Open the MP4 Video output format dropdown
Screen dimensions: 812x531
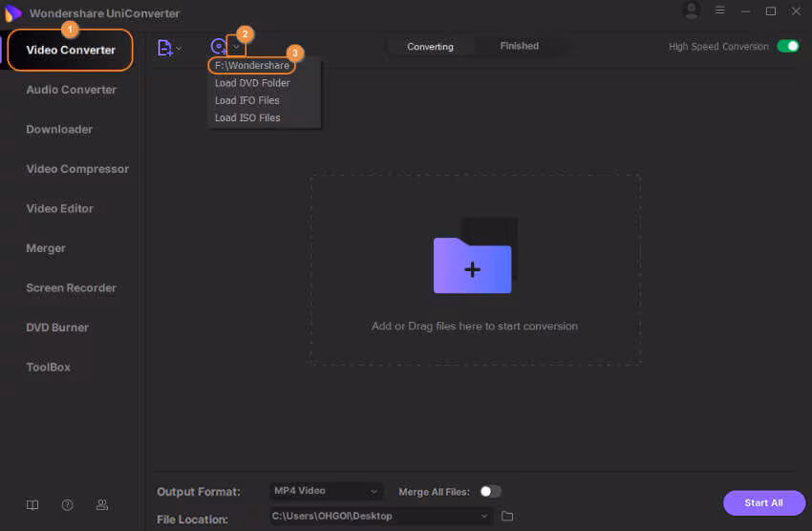coord(327,491)
